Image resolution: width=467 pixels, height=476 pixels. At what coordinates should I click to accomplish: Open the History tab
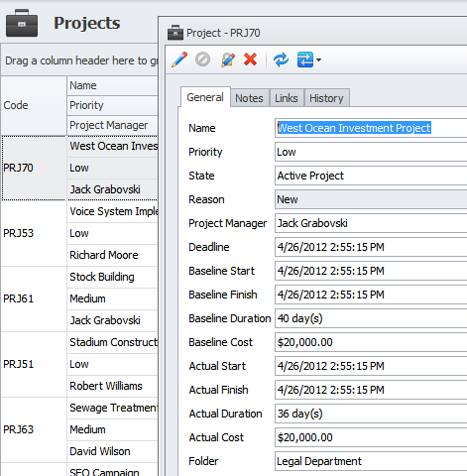(x=326, y=98)
